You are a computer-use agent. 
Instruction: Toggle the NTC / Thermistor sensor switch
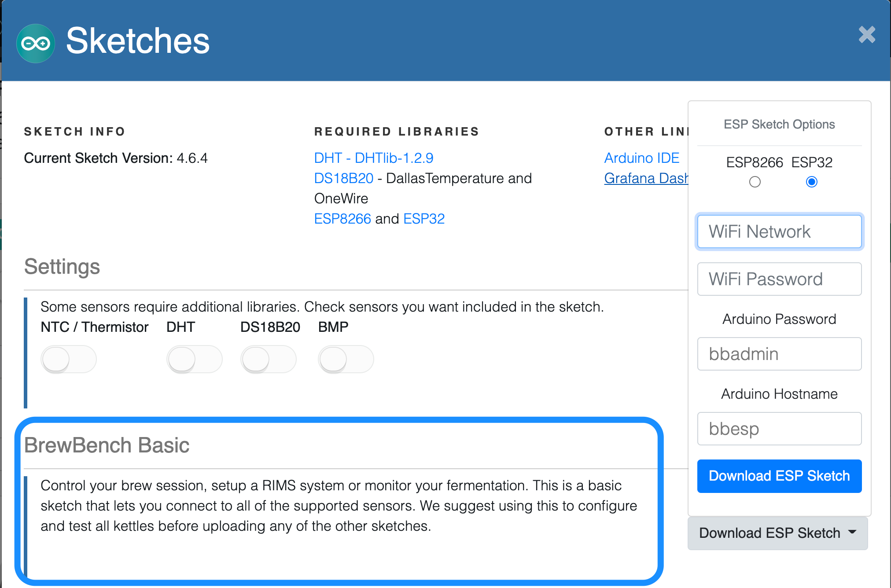click(69, 359)
